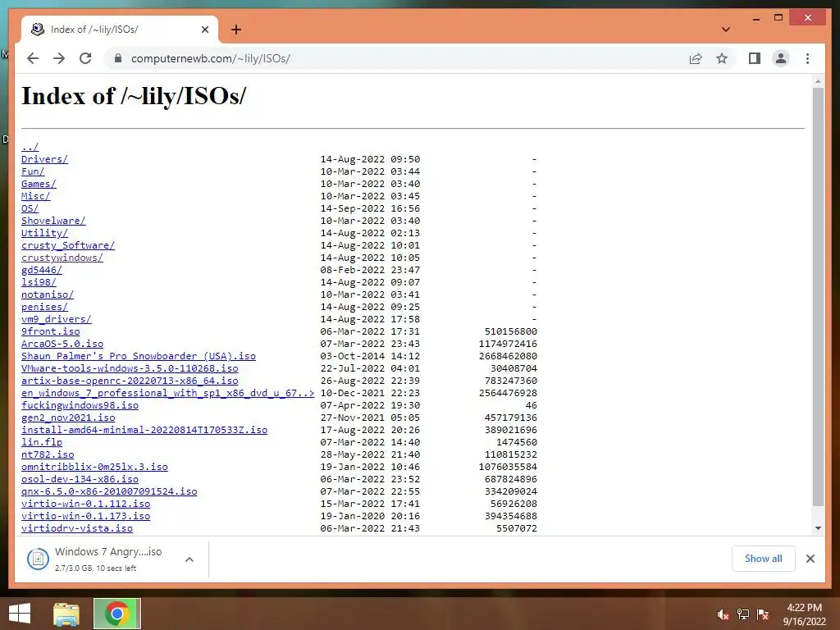The height and width of the screenshot is (630, 840).
Task: Click the scrollbar up arrow
Action: (818, 81)
